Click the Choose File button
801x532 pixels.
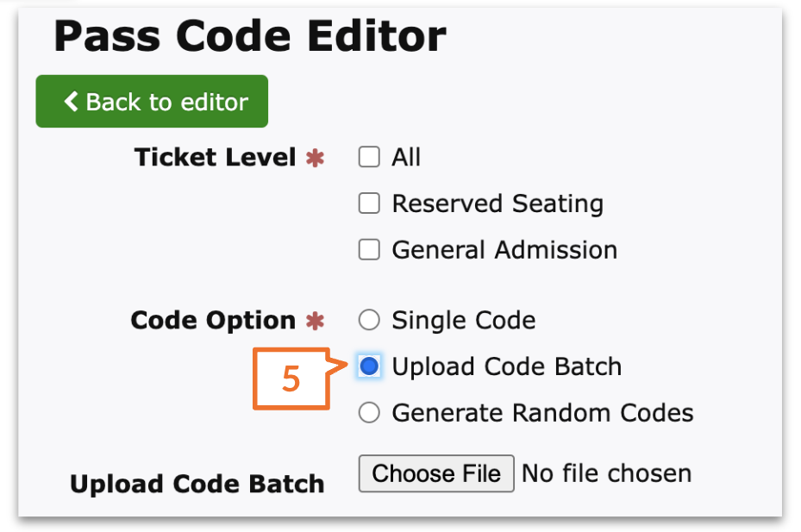[x=435, y=473]
